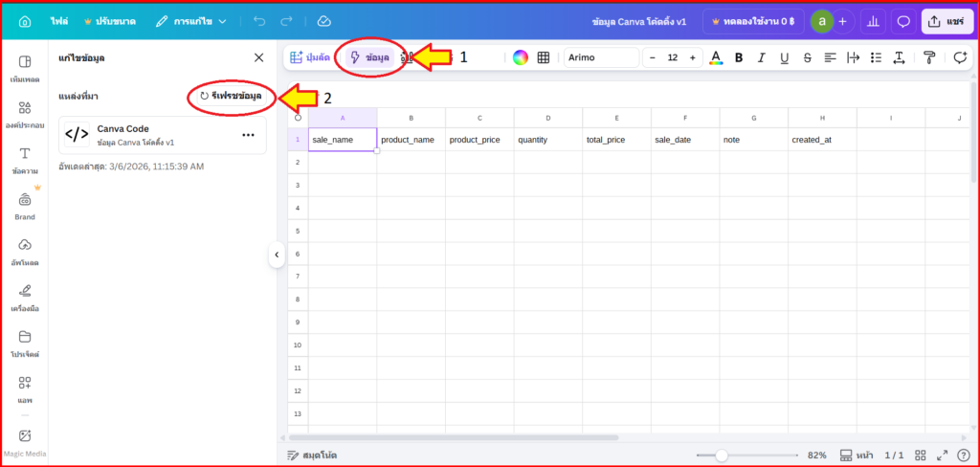Image resolution: width=980 pixels, height=467 pixels.
Task: Click the Home icon in the top bar
Action: (25, 21)
